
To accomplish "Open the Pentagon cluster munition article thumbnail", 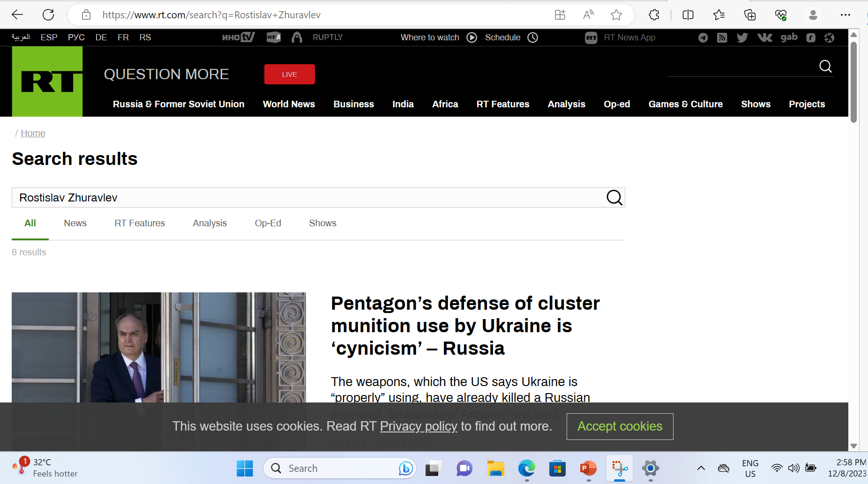I will [159, 347].
